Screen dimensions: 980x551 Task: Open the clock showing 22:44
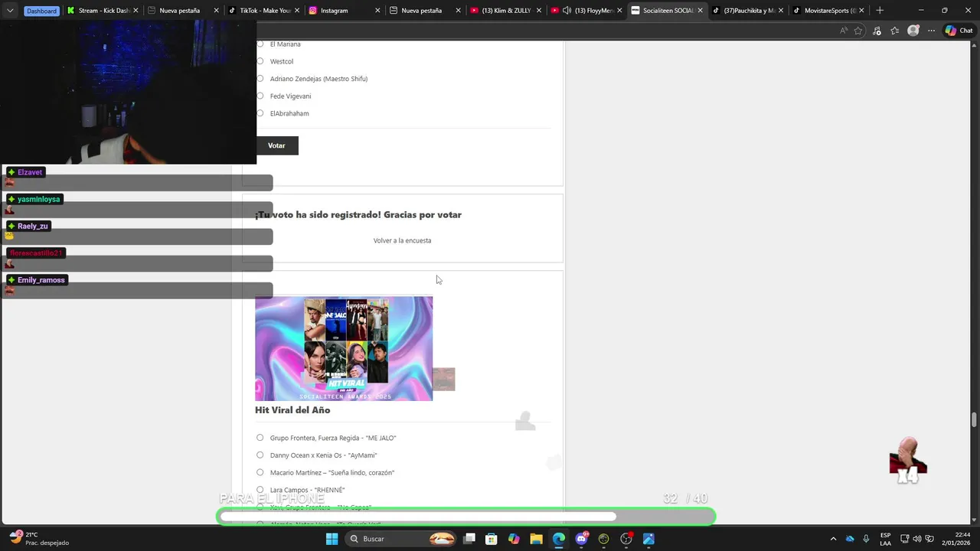pos(956,539)
